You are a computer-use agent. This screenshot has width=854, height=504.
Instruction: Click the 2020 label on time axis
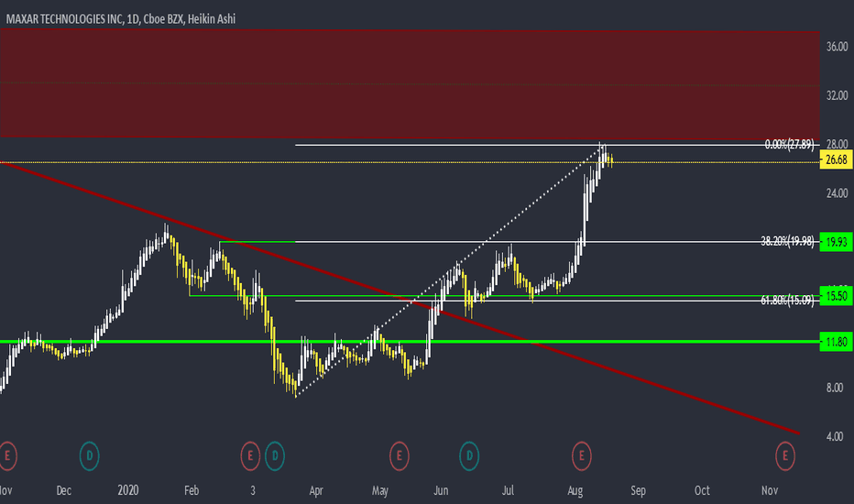(x=128, y=490)
